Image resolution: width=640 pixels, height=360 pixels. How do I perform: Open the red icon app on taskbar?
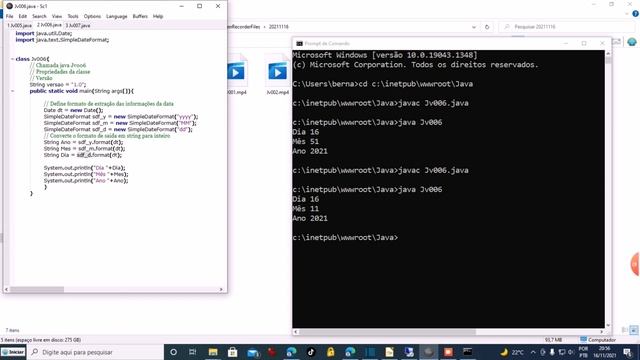point(272,352)
